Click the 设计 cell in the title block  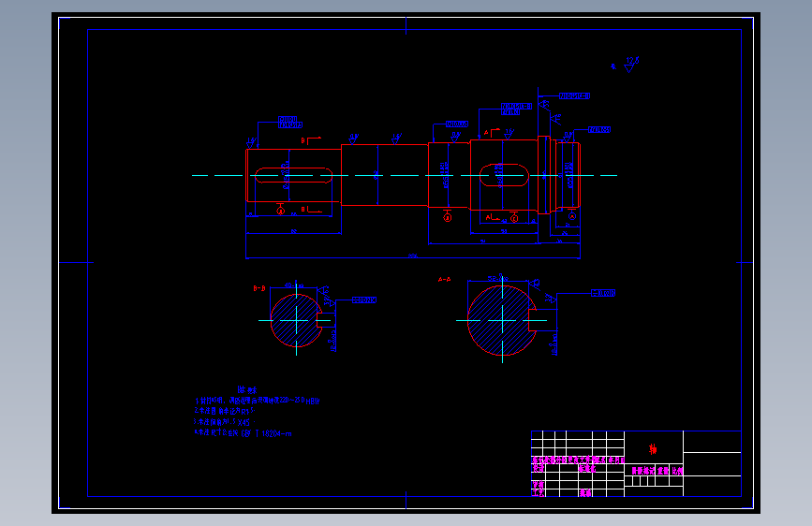(x=539, y=469)
